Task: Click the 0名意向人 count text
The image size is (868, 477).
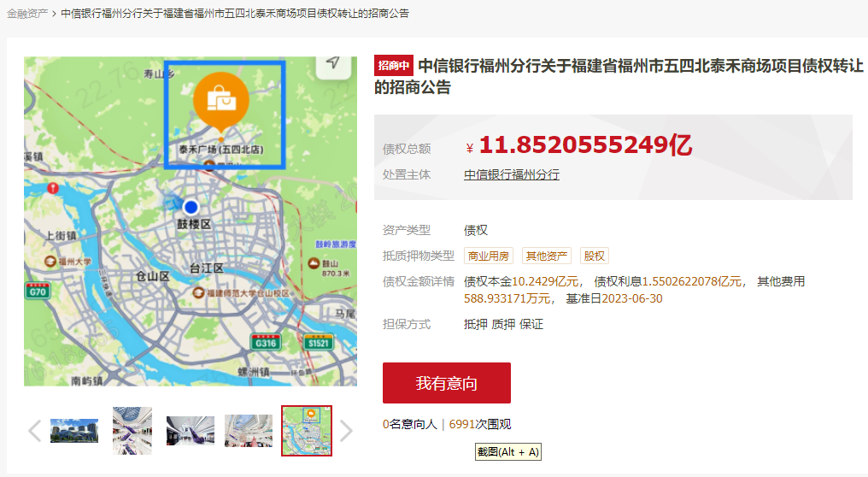Action: point(409,424)
